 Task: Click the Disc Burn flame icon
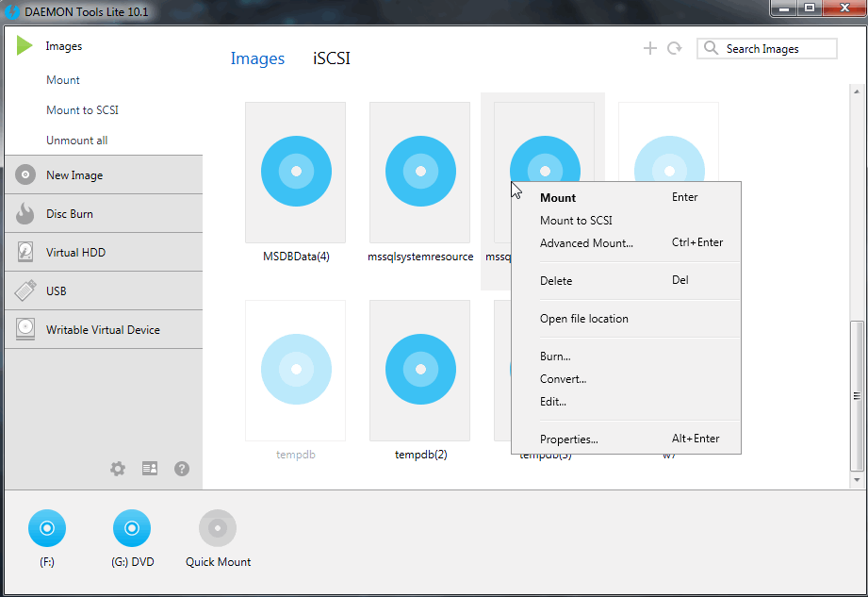pos(25,213)
